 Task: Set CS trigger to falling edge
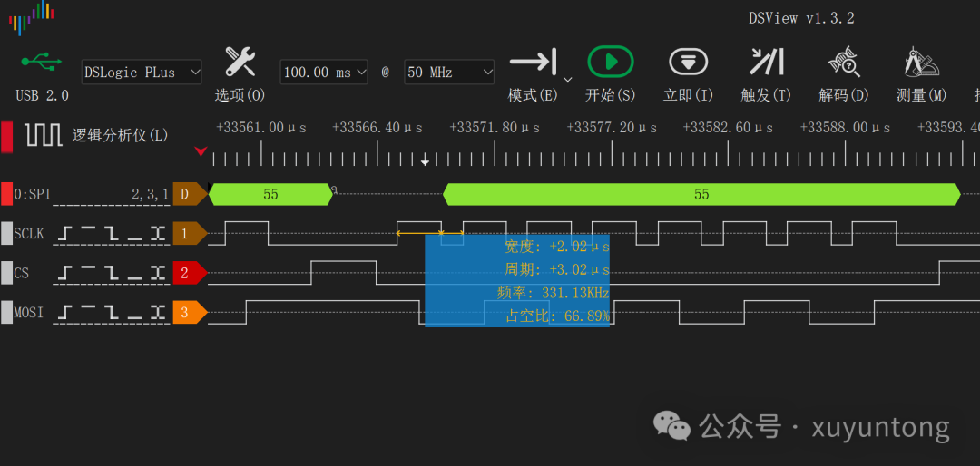pos(112,274)
